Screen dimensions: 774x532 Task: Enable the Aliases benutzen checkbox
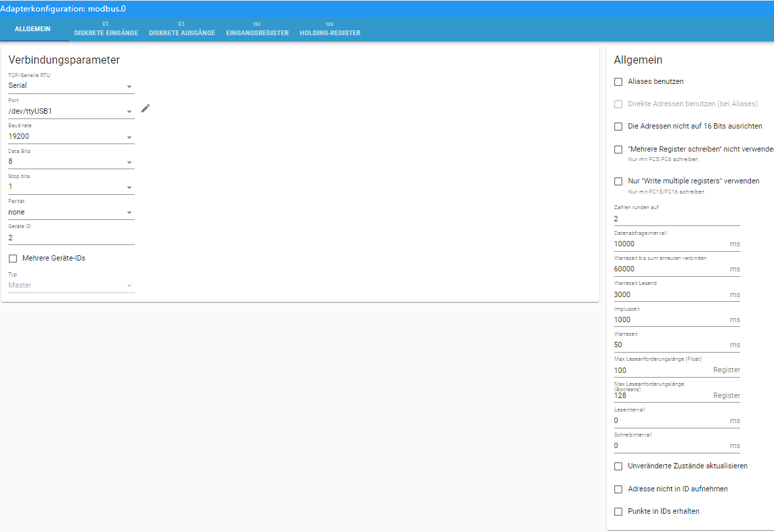(618, 82)
